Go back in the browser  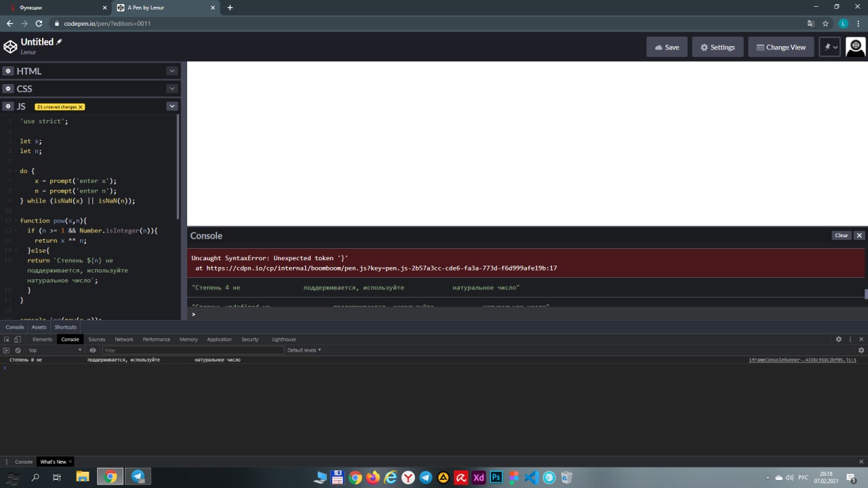tap(9, 23)
